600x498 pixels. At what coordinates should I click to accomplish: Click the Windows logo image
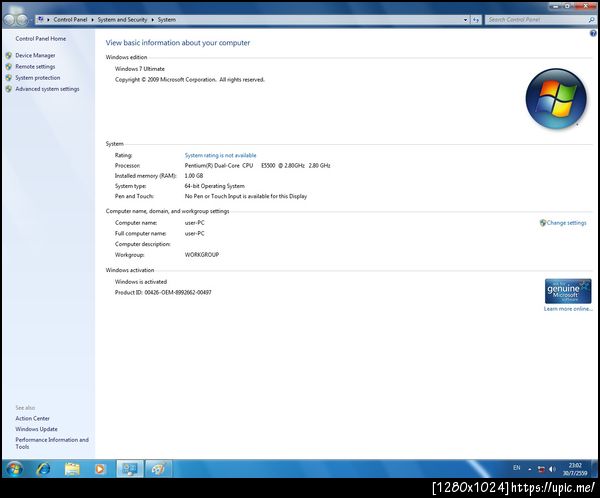(556, 99)
